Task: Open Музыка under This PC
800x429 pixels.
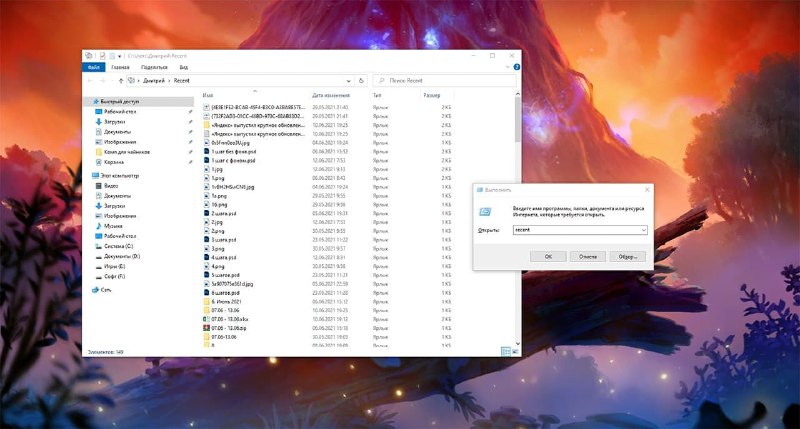Action: pos(113,226)
